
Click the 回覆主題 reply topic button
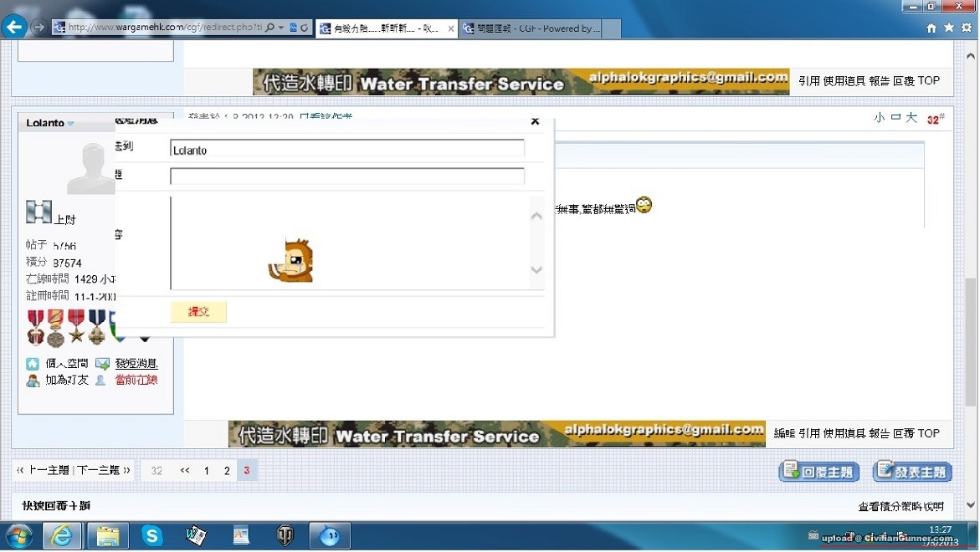pyautogui.click(x=819, y=472)
